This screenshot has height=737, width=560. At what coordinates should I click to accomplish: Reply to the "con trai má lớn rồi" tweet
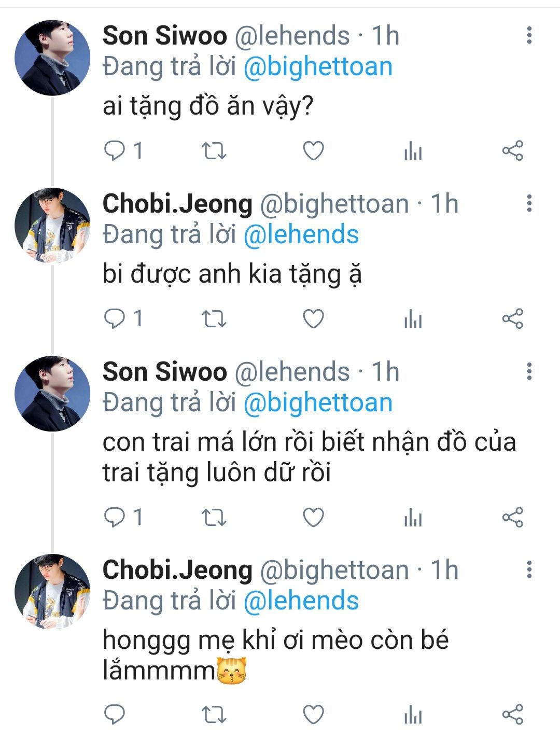pos(115,517)
